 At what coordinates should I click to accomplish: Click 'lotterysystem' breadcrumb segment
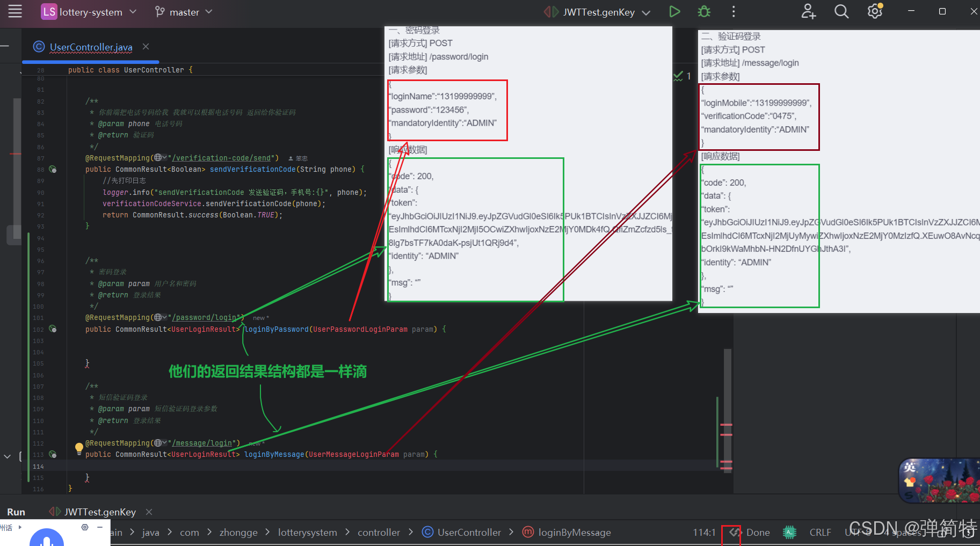(308, 532)
